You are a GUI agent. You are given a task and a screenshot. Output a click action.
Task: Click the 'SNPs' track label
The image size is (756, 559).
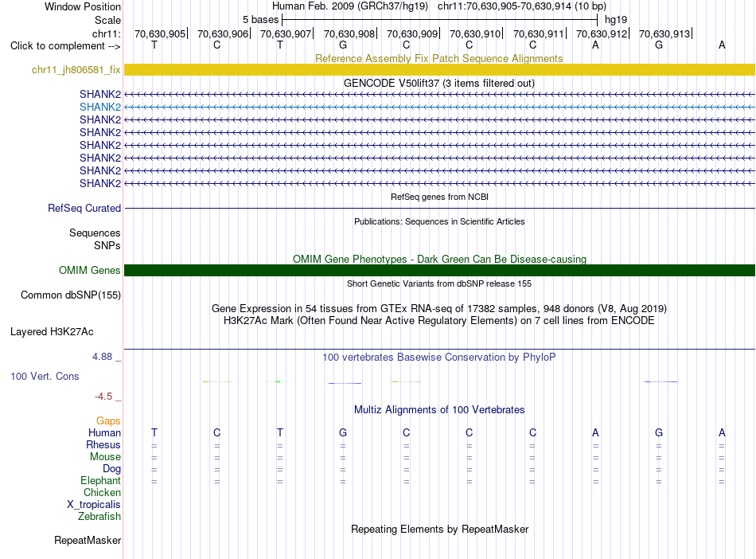(107, 245)
